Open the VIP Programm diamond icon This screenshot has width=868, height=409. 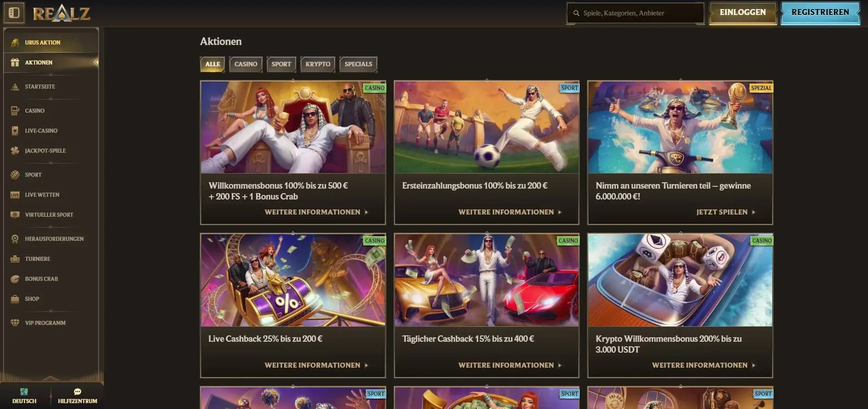tap(15, 323)
